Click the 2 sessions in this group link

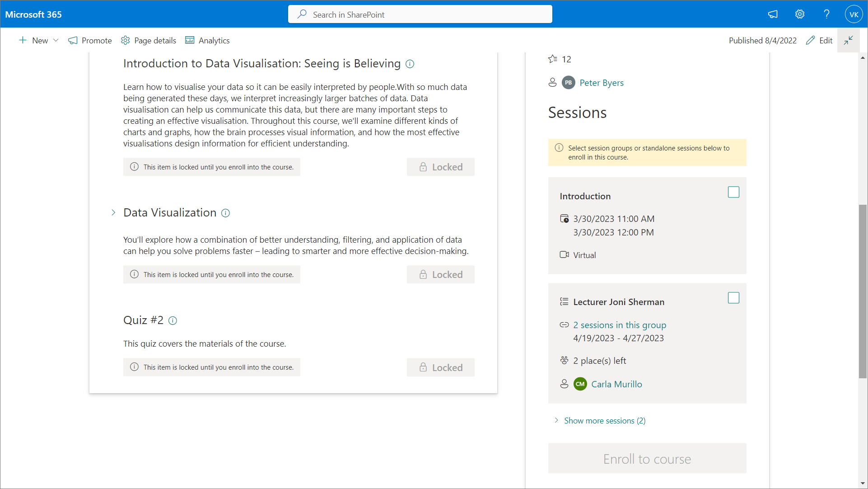point(619,325)
